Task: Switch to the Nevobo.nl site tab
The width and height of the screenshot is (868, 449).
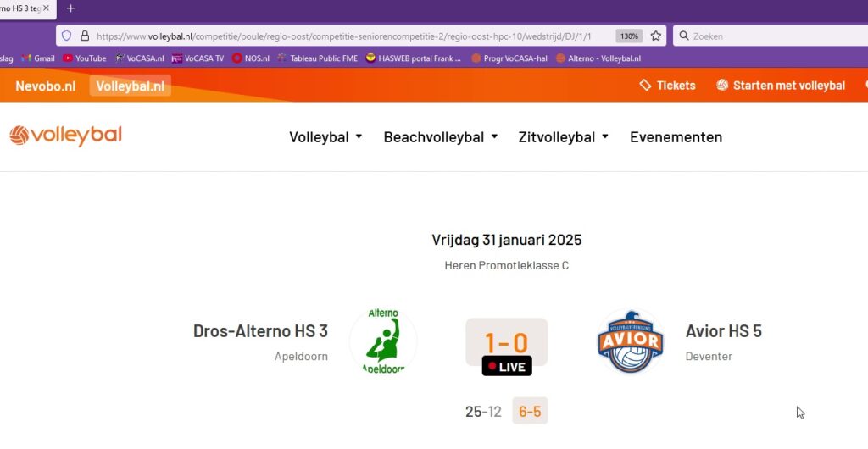Action: click(x=46, y=86)
